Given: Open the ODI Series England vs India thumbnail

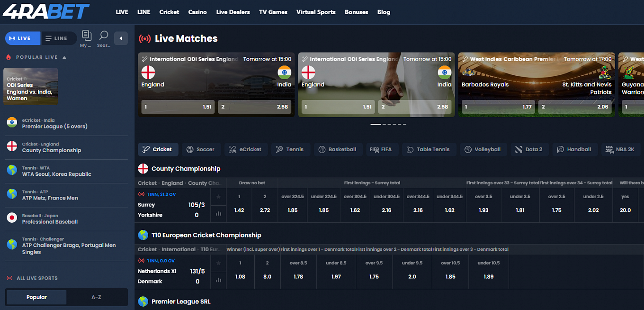Looking at the screenshot, I should point(31,86).
